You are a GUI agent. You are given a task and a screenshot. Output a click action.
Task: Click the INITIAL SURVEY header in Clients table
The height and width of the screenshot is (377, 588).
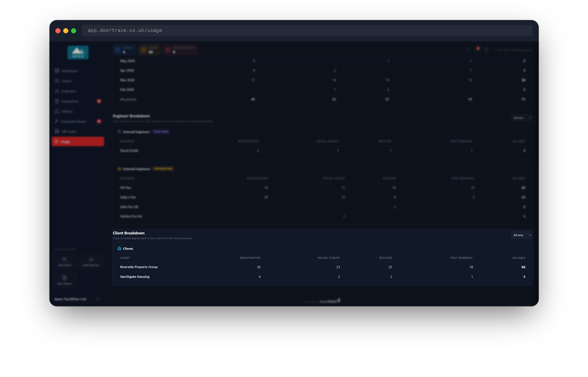(329, 258)
